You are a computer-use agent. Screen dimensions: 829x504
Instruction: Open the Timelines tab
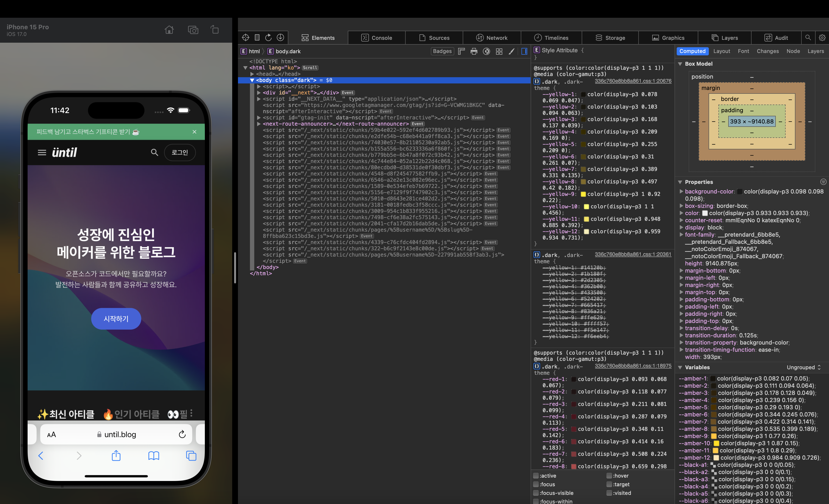551,38
